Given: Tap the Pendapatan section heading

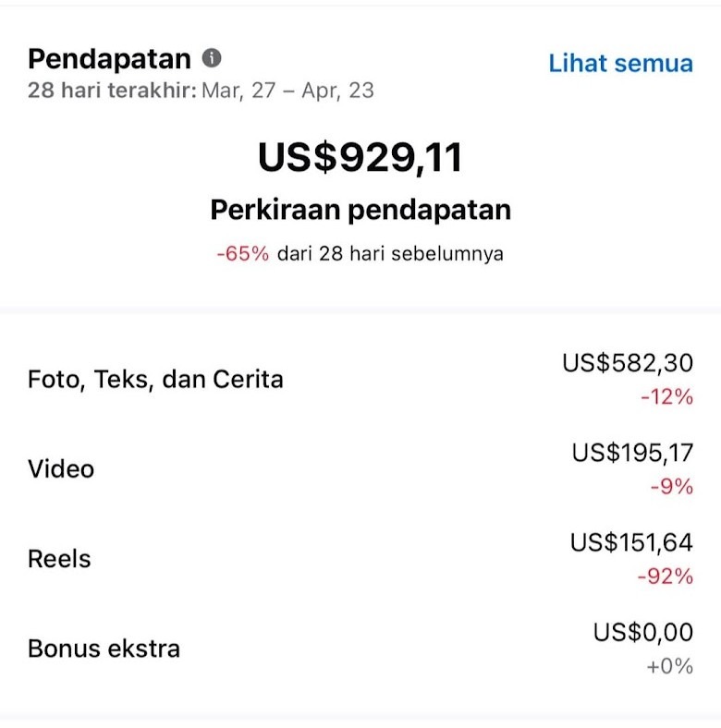Looking at the screenshot, I should (x=109, y=59).
